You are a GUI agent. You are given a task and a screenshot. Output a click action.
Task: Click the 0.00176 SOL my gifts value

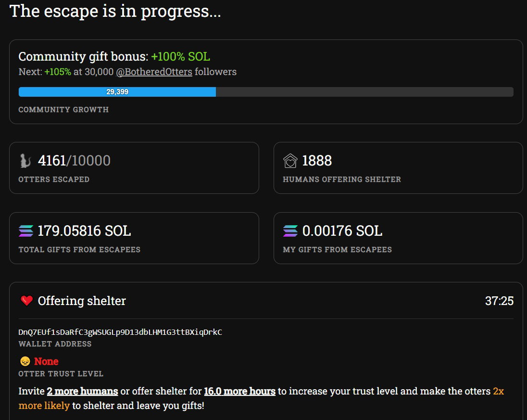[342, 231]
